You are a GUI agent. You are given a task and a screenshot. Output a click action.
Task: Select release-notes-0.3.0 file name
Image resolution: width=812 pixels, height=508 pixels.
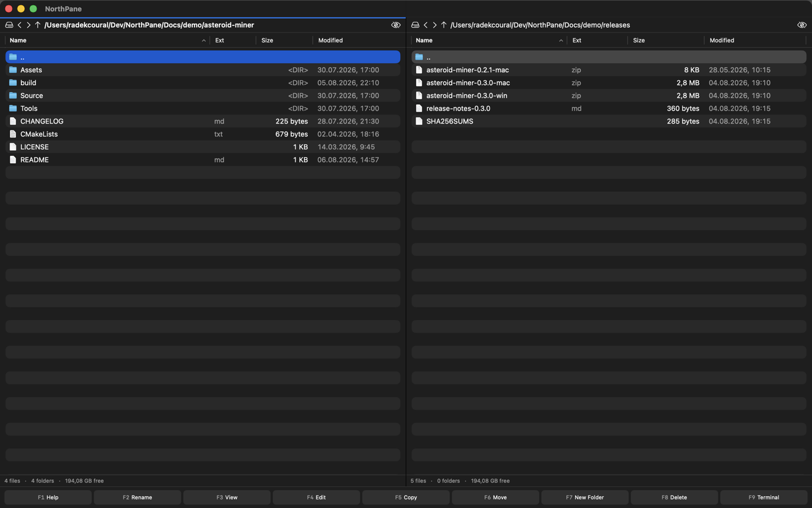coord(458,108)
